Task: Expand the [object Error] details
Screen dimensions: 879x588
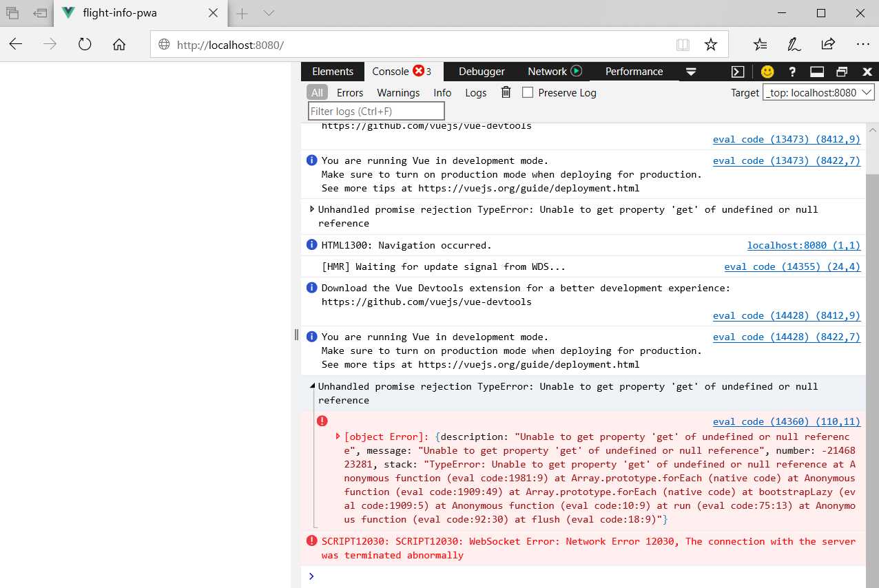Action: click(338, 436)
